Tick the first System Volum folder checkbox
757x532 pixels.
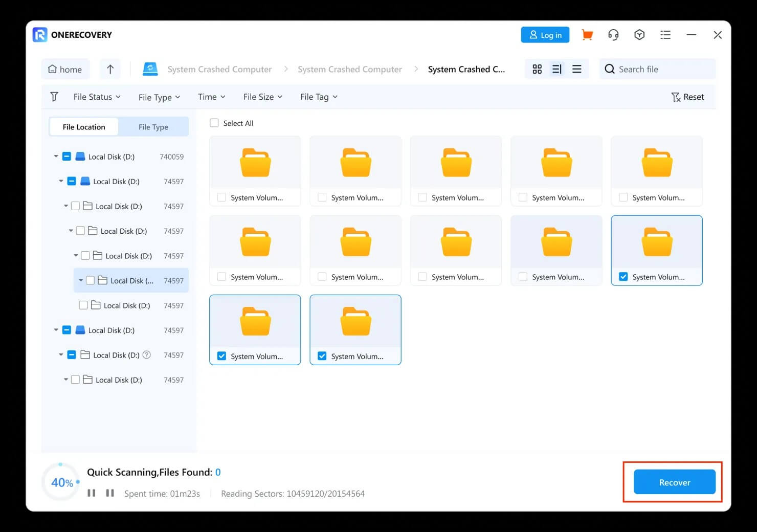pyautogui.click(x=221, y=197)
